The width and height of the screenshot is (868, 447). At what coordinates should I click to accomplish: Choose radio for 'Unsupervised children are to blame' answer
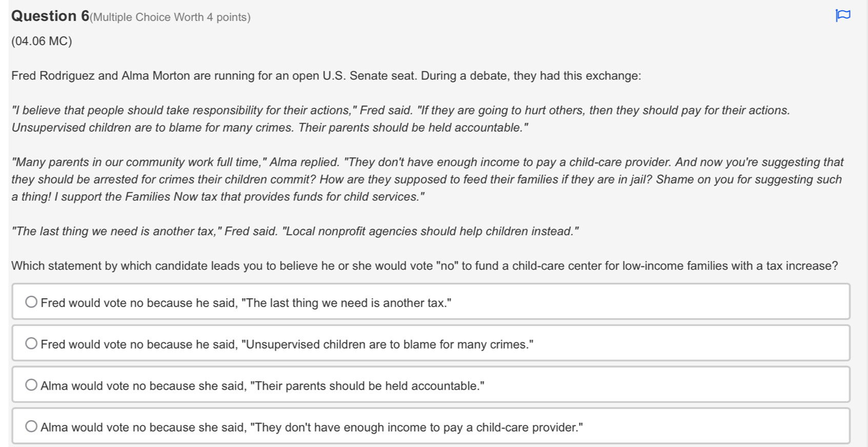(31, 343)
